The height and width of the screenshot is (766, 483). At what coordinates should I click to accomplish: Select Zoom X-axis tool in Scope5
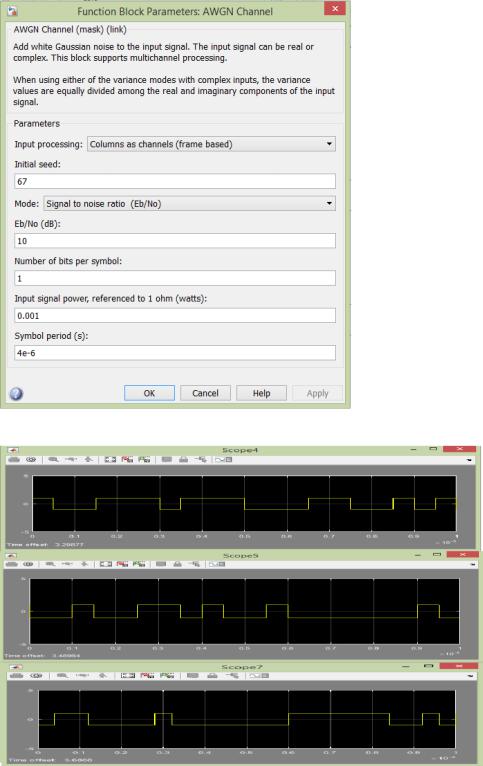(x=67, y=564)
